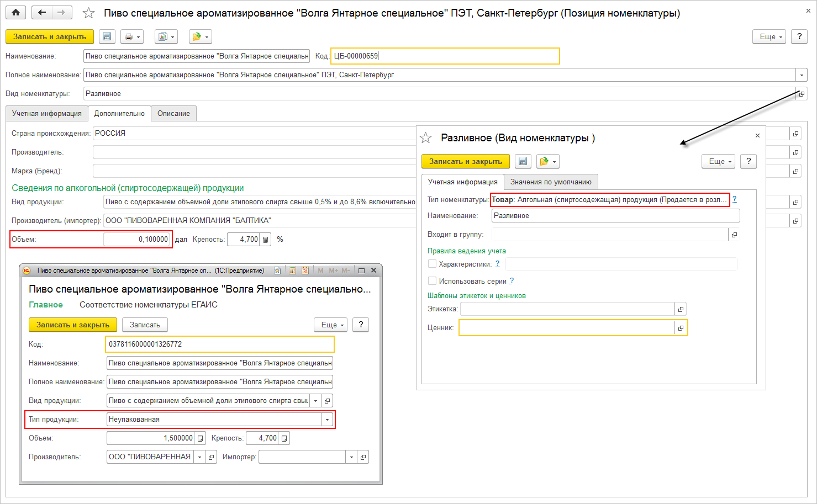This screenshot has height=504, width=817.
Task: Click the Код field ЦБ-00000659
Action: pos(445,56)
